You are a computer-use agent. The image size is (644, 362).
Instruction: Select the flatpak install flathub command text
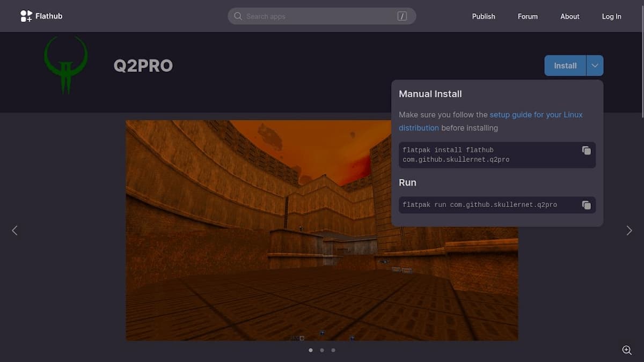pos(456,155)
